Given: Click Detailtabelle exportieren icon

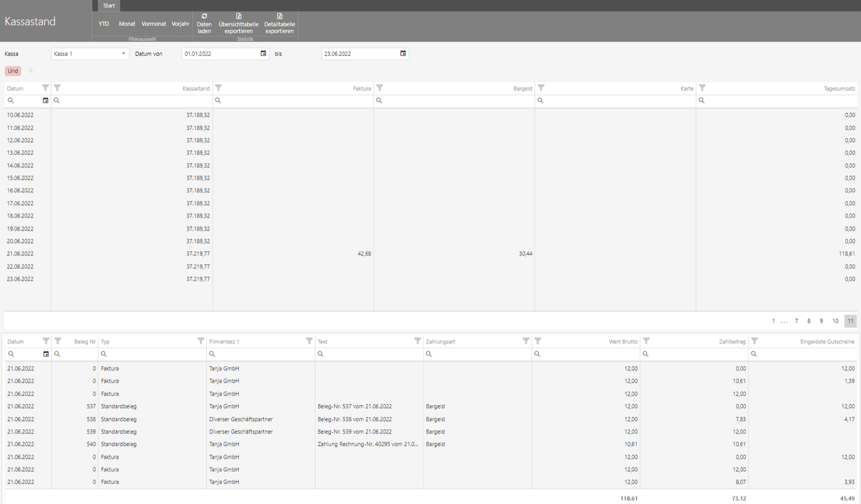Looking at the screenshot, I should tap(279, 16).
